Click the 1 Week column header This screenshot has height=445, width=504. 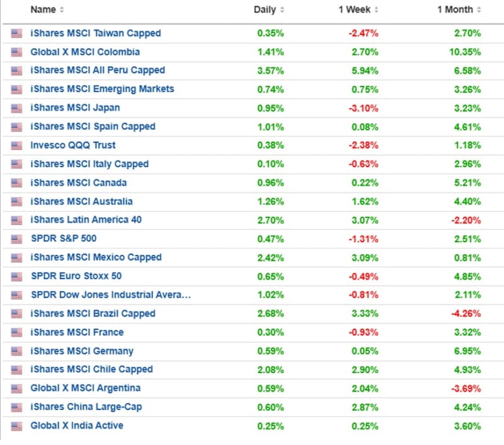coord(355,9)
